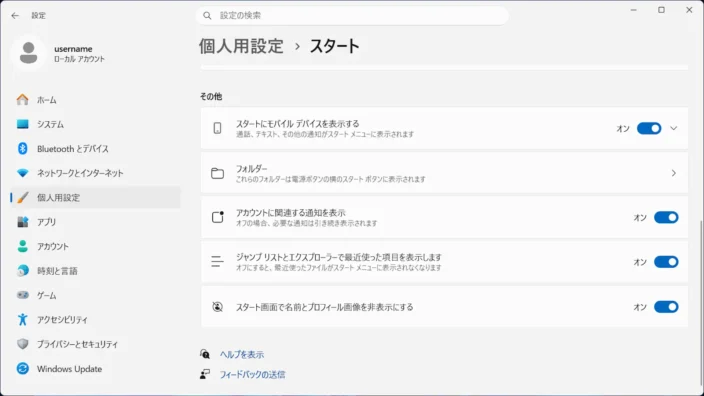The width and height of the screenshot is (704, 396).
Task: Click the Windows Update sync icon
Action: tap(22, 369)
